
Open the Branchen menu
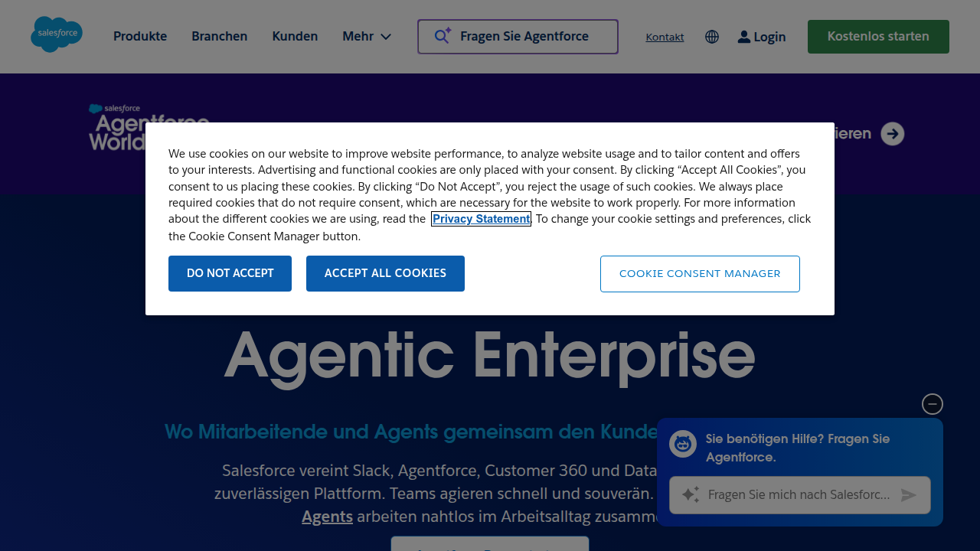coord(220,36)
